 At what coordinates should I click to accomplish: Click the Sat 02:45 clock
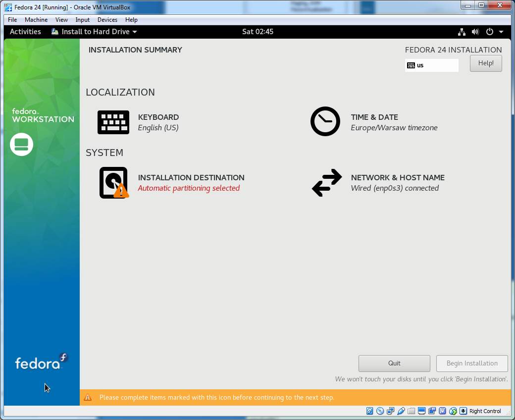click(257, 32)
